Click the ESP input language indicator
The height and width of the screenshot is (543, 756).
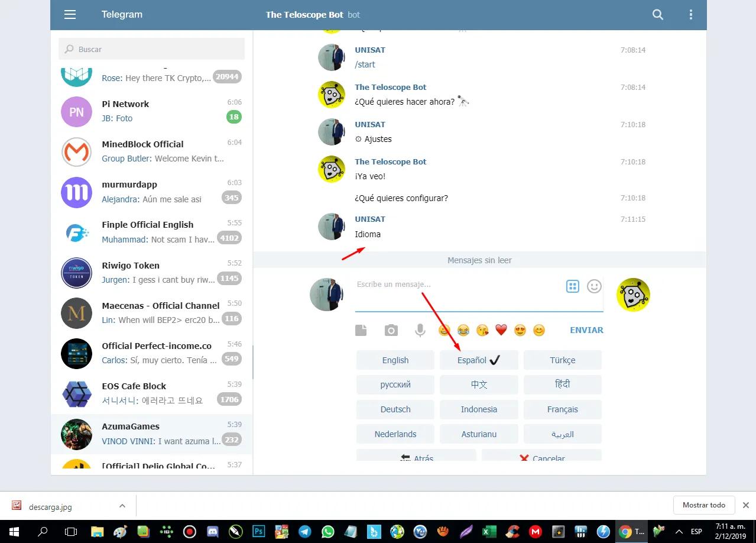pos(696,531)
